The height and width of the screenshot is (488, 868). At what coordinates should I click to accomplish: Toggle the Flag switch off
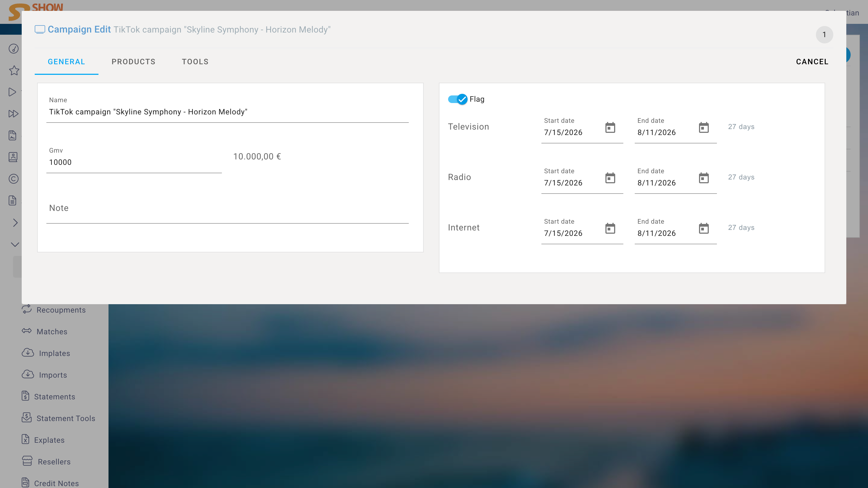(458, 99)
